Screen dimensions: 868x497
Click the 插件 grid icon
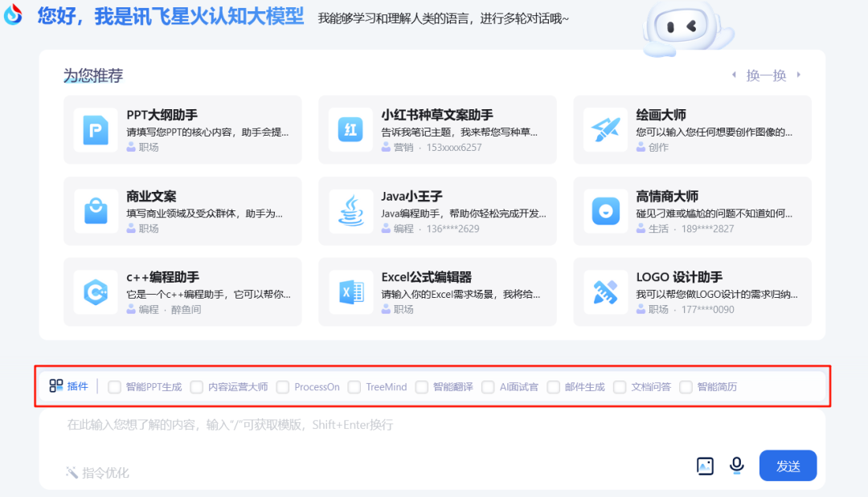56,386
